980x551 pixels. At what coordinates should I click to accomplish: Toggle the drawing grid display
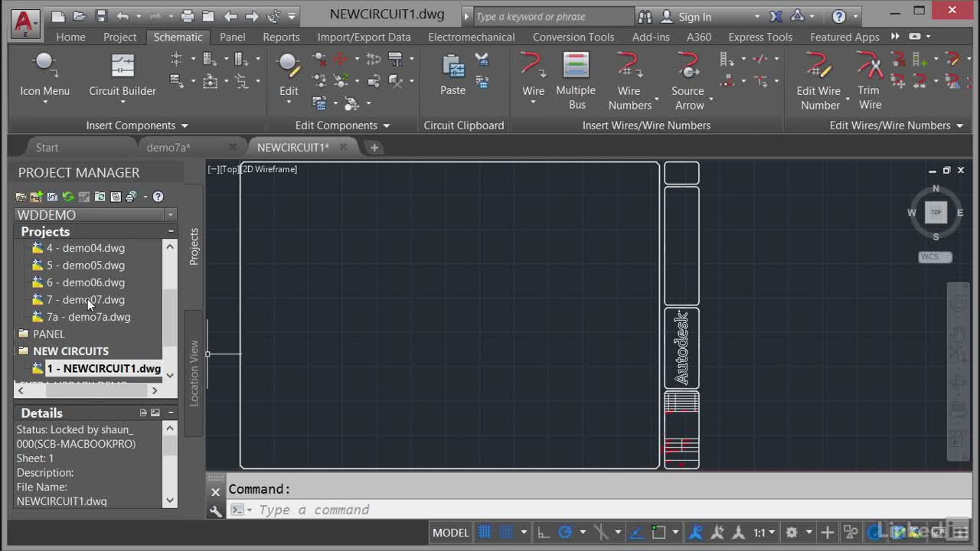[x=485, y=533]
